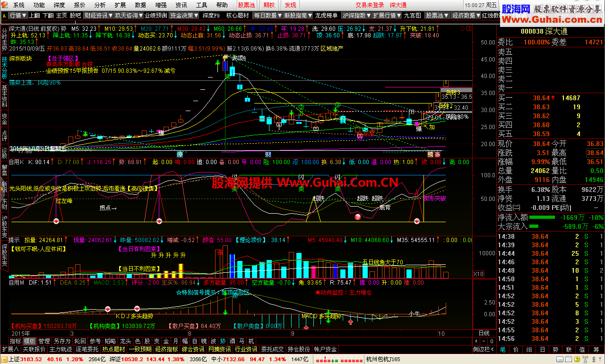Click the A icon at toolbar start
The height and width of the screenshot is (364, 605).
click(x=4, y=15)
